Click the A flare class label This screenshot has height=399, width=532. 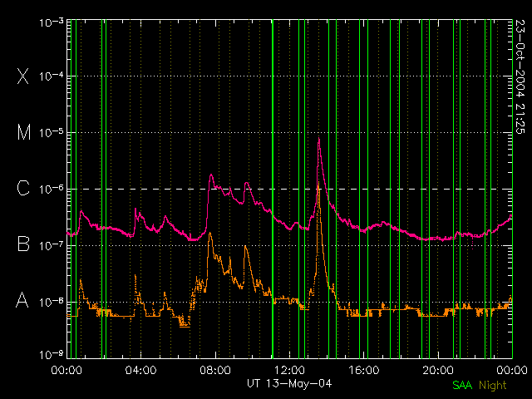pos(22,300)
